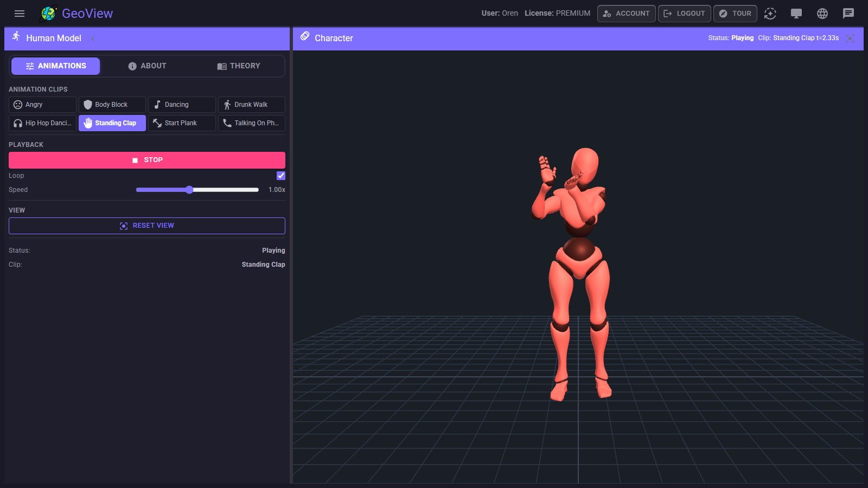Open the hamburger navigation menu
This screenshot has height=488, width=868.
(20, 14)
